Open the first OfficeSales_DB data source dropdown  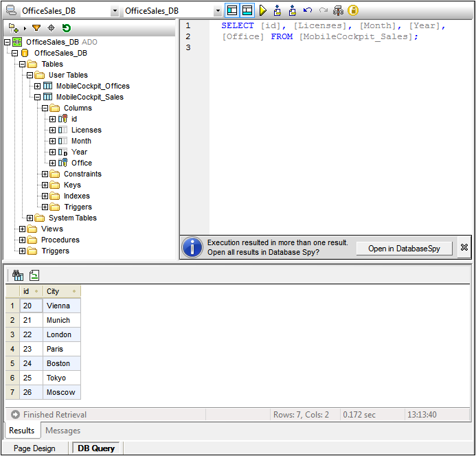tap(114, 11)
